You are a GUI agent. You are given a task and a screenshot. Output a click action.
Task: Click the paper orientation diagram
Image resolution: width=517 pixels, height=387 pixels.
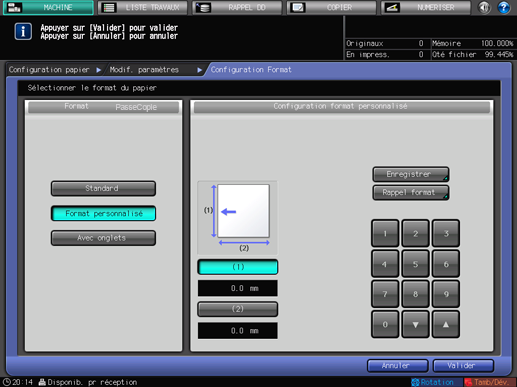(238, 217)
